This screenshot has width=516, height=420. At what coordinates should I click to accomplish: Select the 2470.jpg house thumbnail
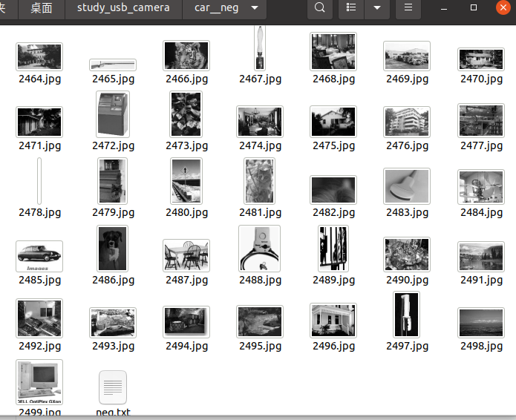[481, 59]
